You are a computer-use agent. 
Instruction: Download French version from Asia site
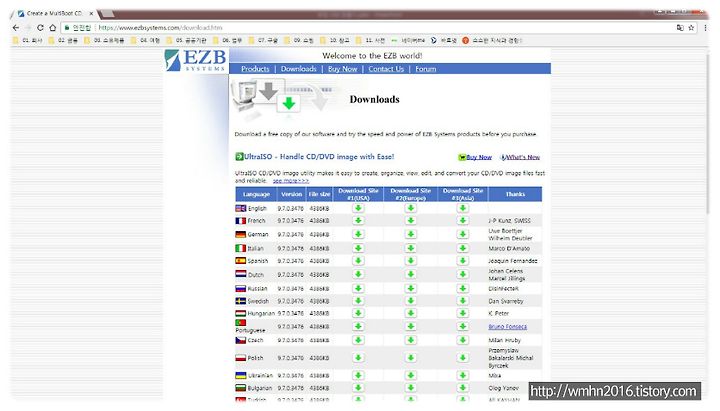click(x=463, y=220)
